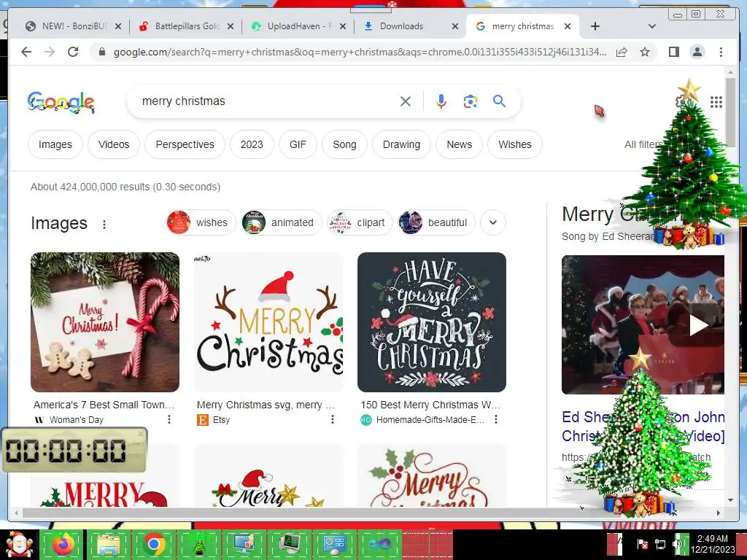Open Have Yourself a Merry Christmas image
Viewport: 747px width, 560px height.
point(432,322)
